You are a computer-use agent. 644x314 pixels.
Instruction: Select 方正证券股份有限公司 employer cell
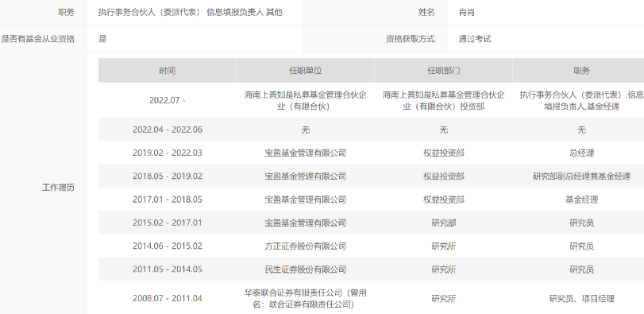pos(305,246)
